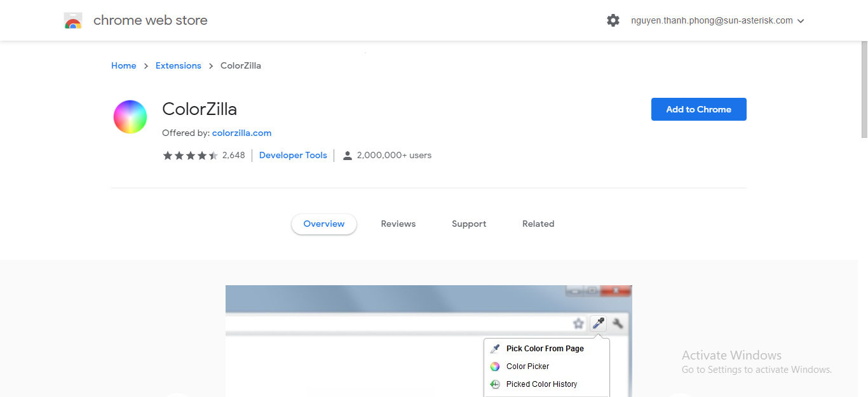
Task: Open the settings gear icon
Action: [x=613, y=20]
